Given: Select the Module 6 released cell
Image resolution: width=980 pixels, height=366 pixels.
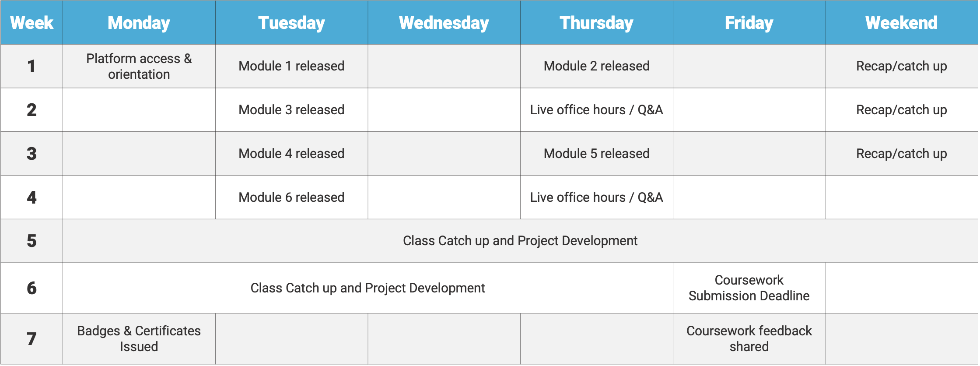Looking at the screenshot, I should (291, 197).
